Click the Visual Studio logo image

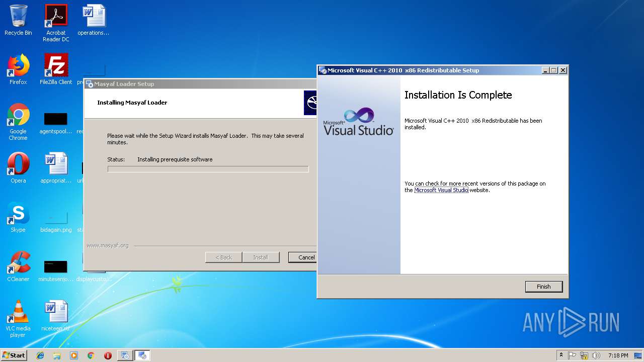tap(358, 121)
